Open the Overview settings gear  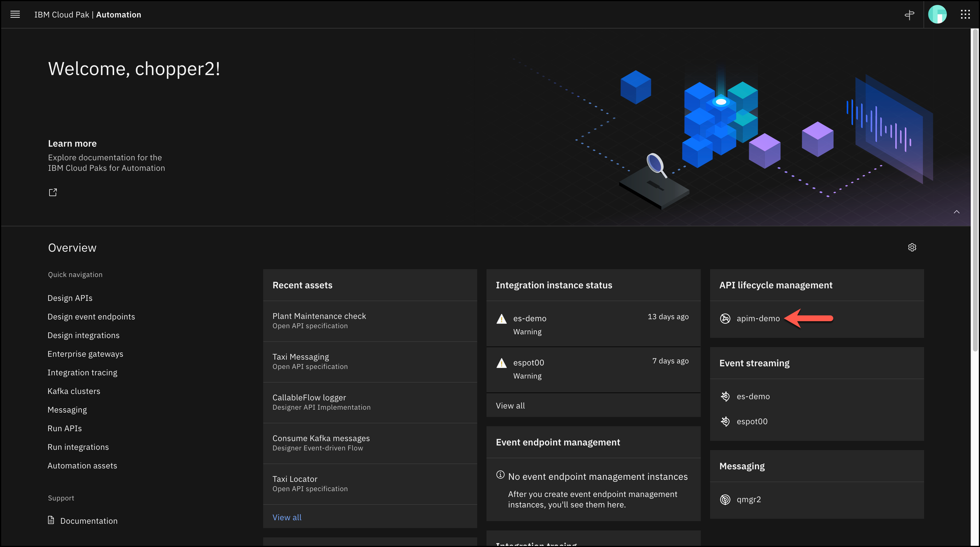coord(912,248)
